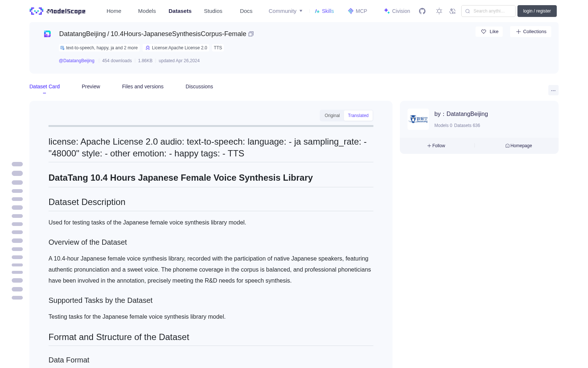Click '454 downloads' text
The width and height of the screenshot is (588, 368).
pos(117,61)
